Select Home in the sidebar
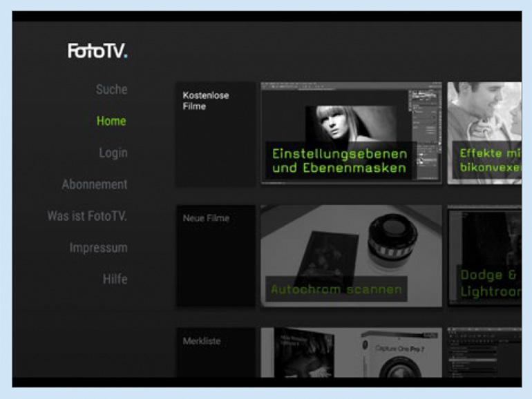532x399 pixels. point(111,121)
